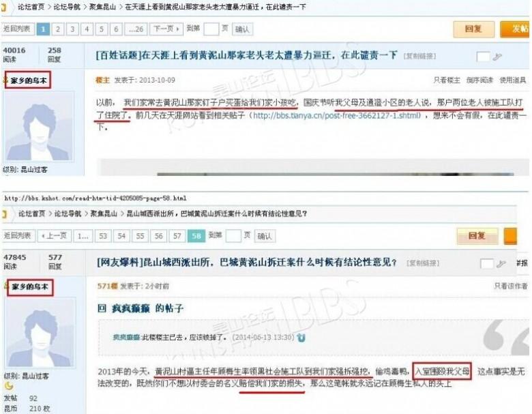Click the orange 回复 reply button at top
The width and height of the screenshot is (532, 414).
pyautogui.click(x=473, y=29)
